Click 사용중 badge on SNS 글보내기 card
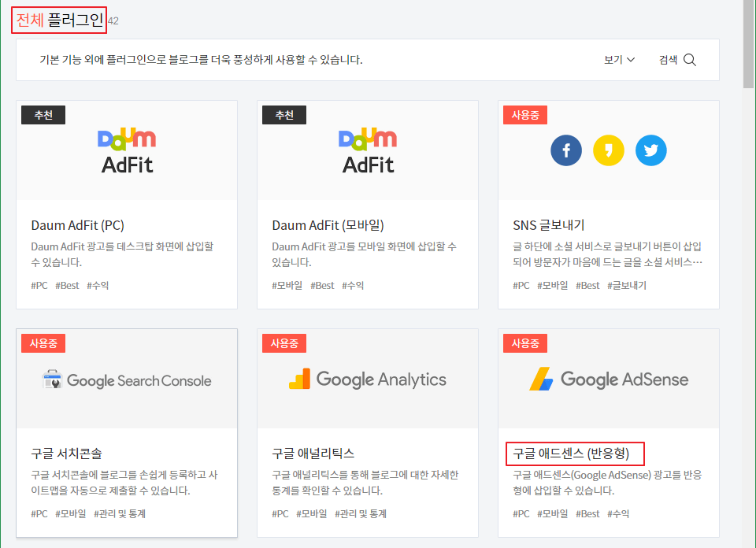This screenshot has width=756, height=548. (525, 115)
